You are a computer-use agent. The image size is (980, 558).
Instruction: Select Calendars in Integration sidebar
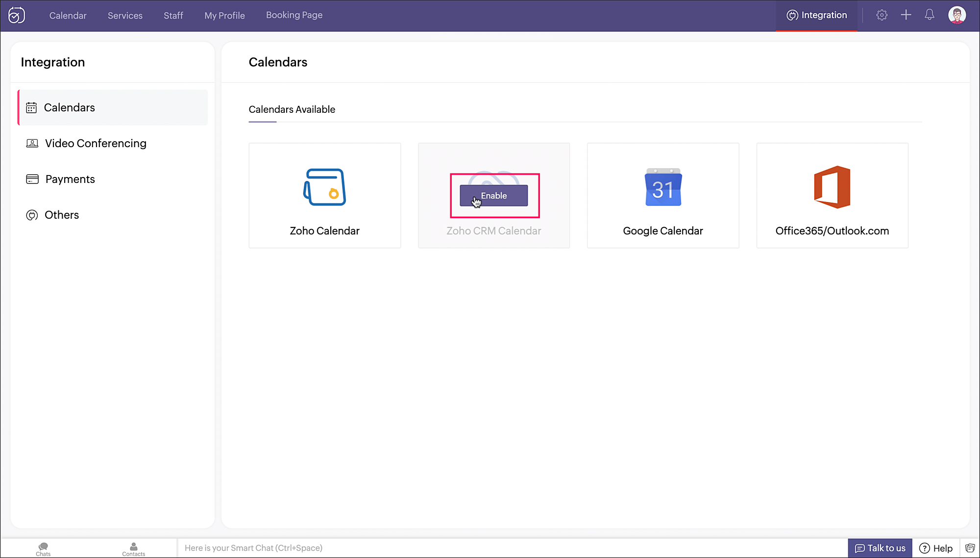pos(113,107)
